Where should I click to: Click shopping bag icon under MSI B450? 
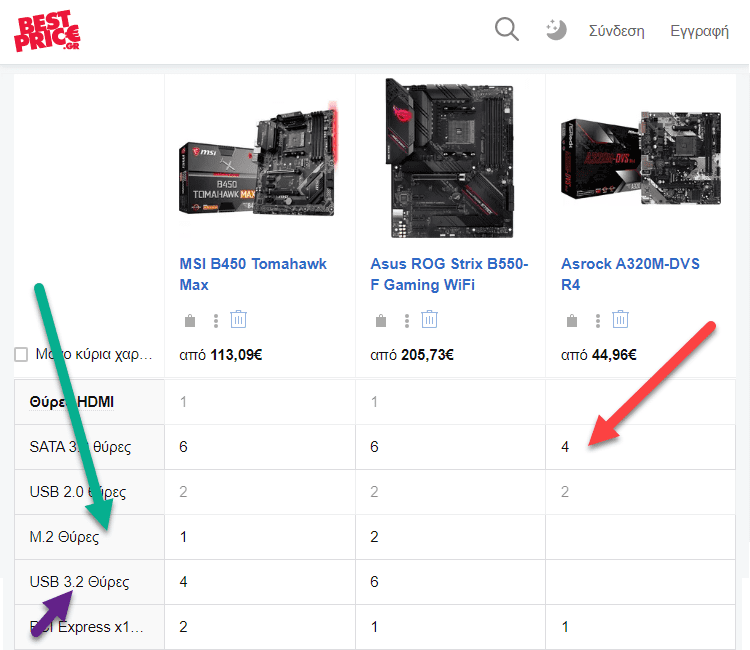(190, 320)
